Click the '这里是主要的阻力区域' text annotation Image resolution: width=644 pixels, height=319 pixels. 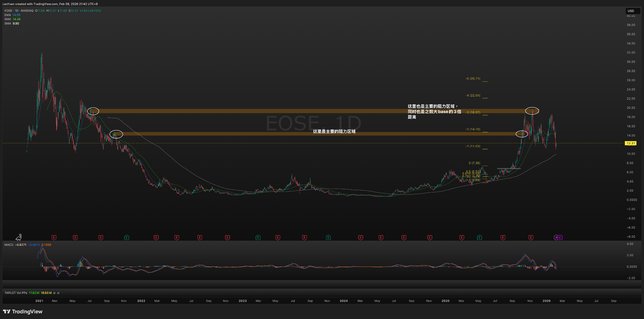coord(334,132)
